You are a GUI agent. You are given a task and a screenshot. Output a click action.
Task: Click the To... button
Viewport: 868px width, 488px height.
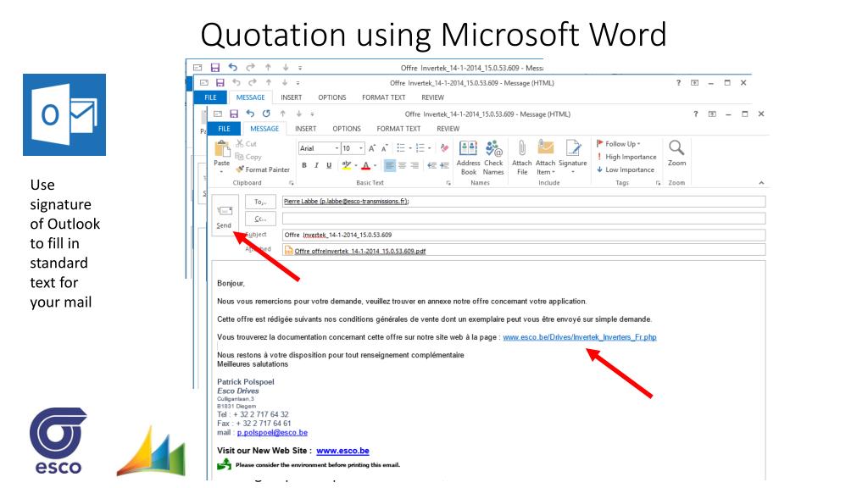coord(261,202)
